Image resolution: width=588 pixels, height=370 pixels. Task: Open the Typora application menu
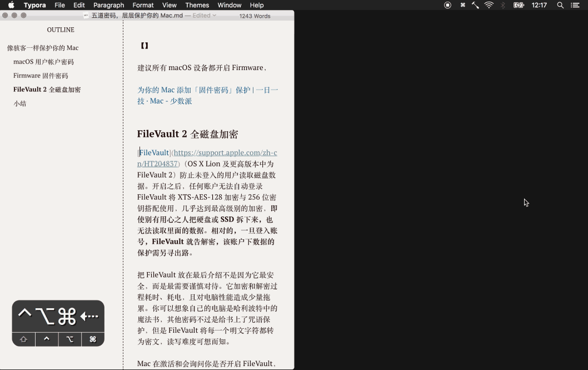tap(34, 5)
